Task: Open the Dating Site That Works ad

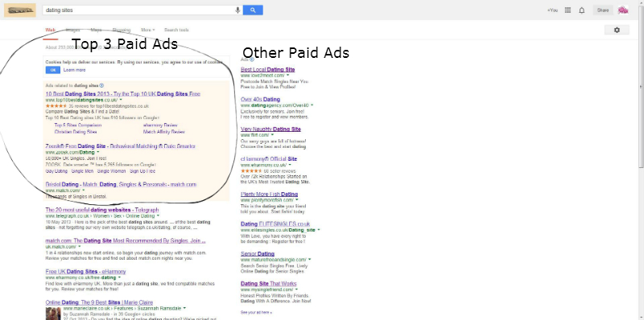Action: [x=269, y=284]
